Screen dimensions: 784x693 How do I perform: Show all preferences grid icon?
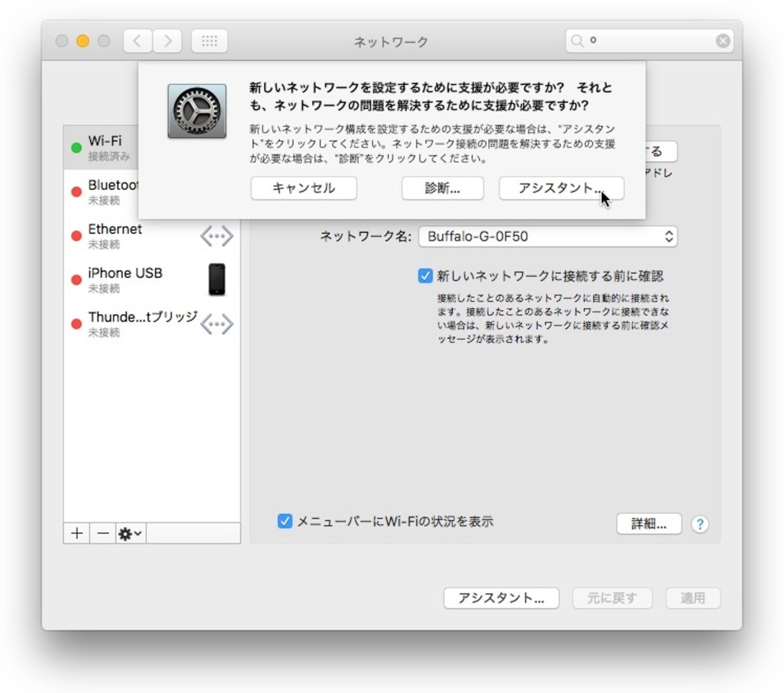209,41
